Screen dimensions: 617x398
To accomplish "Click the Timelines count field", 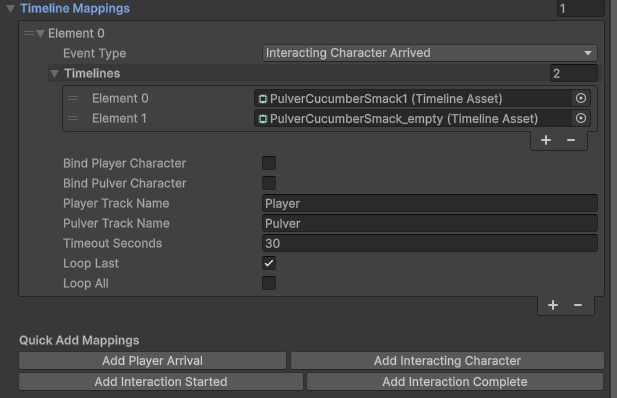I will (574, 74).
